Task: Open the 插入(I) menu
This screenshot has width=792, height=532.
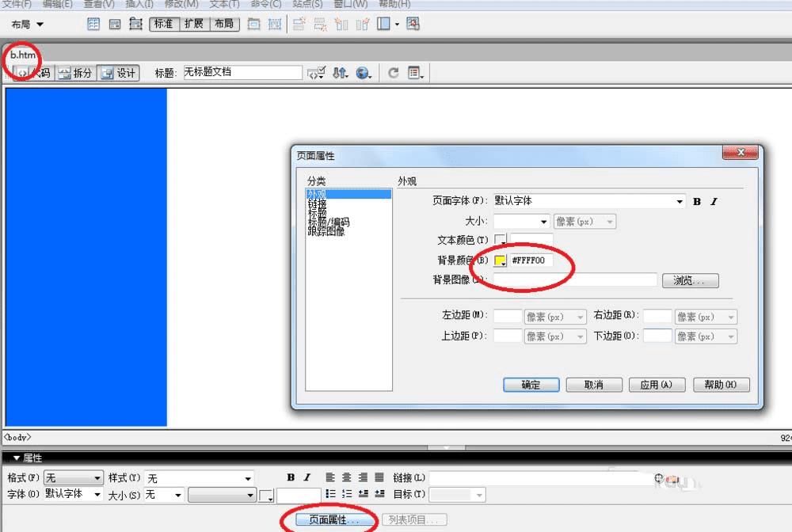Action: (x=139, y=4)
